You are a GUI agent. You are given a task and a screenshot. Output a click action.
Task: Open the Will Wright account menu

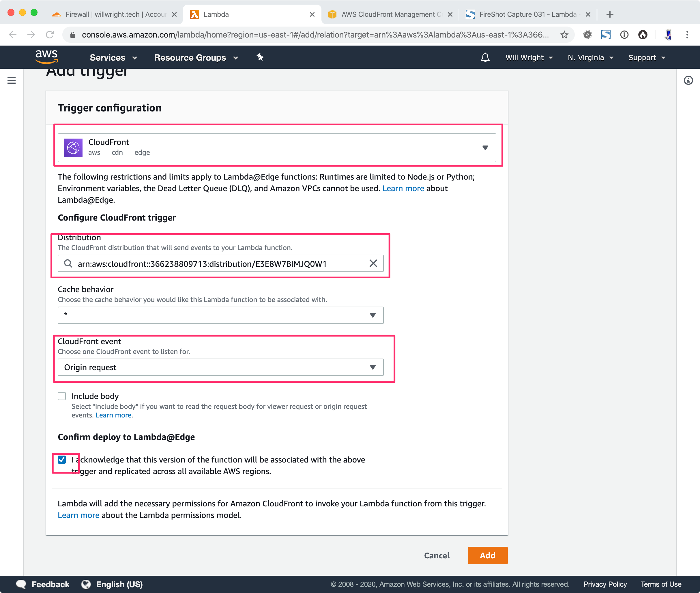(529, 57)
